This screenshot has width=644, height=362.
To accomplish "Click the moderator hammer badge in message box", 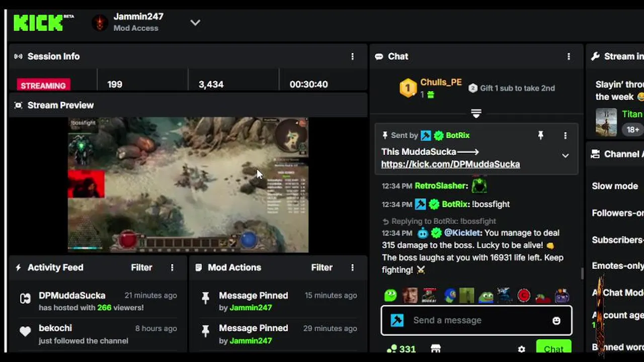I will (397, 320).
